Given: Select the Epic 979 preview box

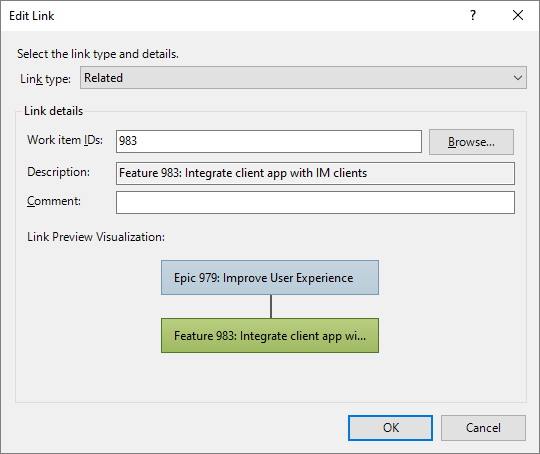Looking at the screenshot, I should point(270,278).
